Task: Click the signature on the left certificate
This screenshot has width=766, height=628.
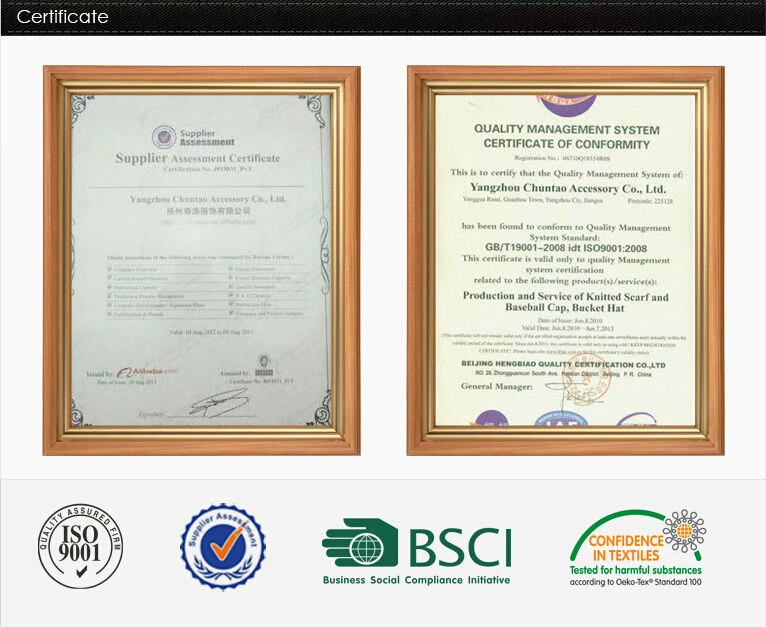Action: [x=220, y=403]
